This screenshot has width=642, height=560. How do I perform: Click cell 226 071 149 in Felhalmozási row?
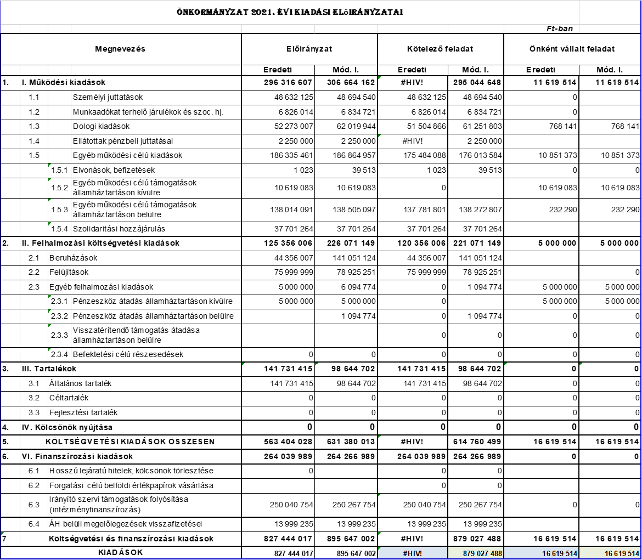click(x=351, y=243)
